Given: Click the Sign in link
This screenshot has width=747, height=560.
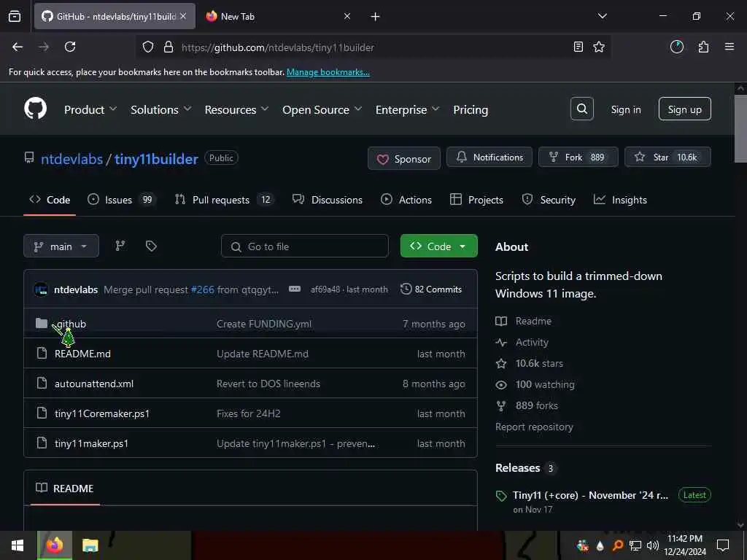Looking at the screenshot, I should tap(625, 109).
